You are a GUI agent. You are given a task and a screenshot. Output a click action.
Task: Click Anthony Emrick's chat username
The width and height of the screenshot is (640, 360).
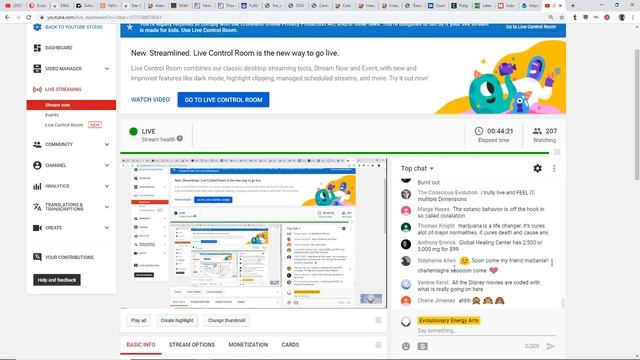click(436, 242)
